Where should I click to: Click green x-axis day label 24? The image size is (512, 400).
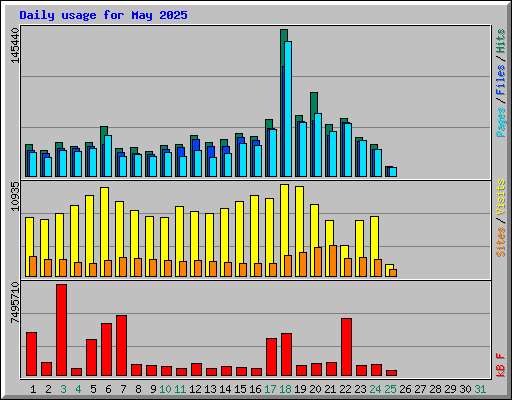click(x=375, y=389)
